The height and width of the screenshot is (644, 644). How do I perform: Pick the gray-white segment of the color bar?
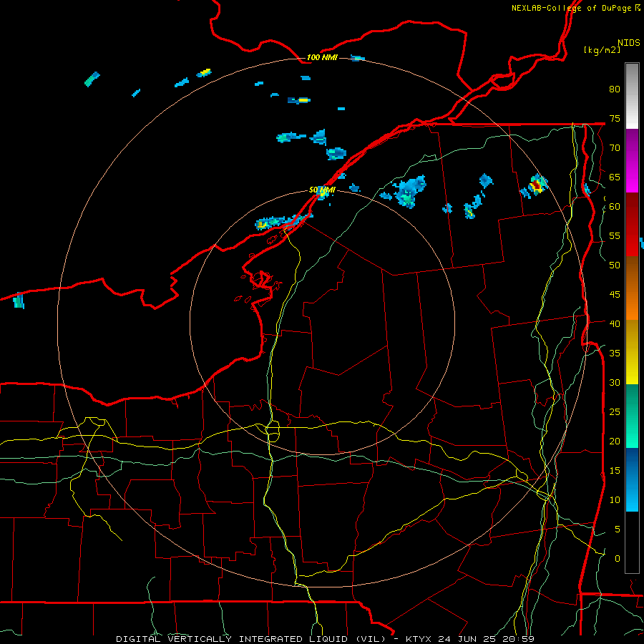pos(632,96)
